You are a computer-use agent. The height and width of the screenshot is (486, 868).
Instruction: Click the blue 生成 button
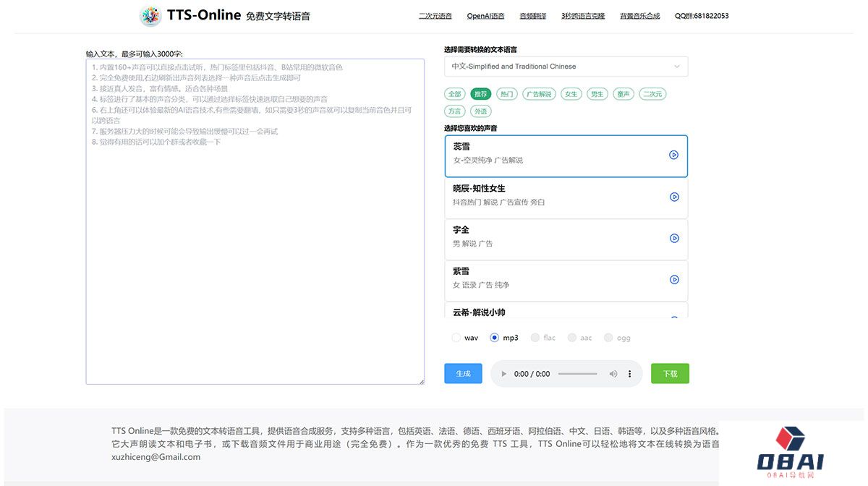click(x=463, y=373)
